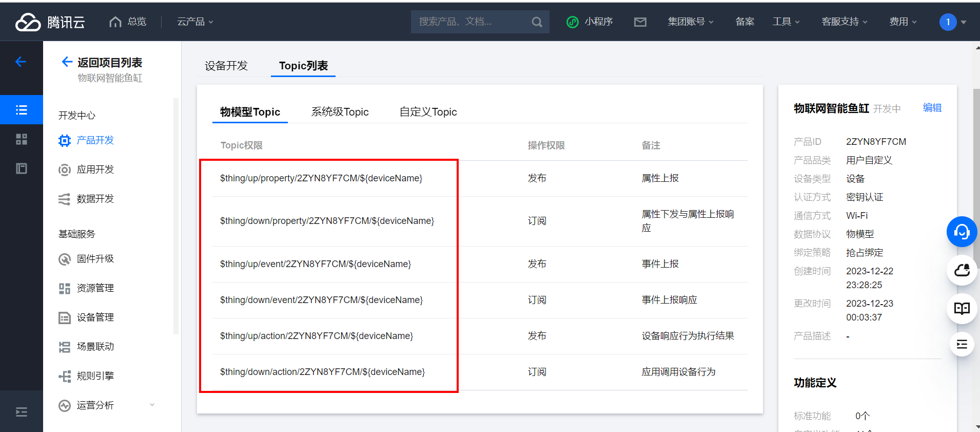Select the list view icon in left rail

tap(22, 110)
